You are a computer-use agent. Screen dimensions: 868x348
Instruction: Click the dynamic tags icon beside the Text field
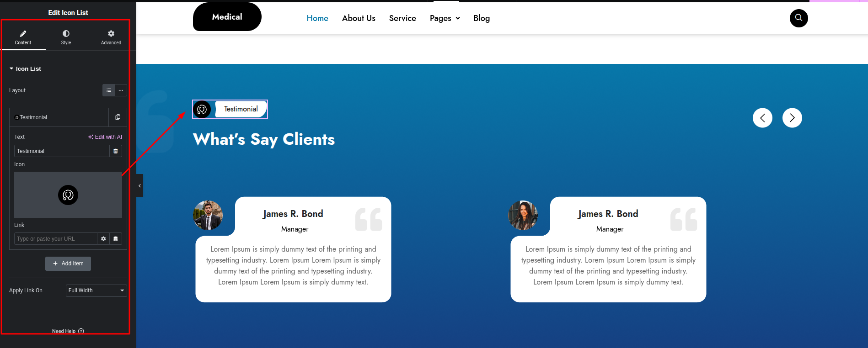pyautogui.click(x=116, y=151)
